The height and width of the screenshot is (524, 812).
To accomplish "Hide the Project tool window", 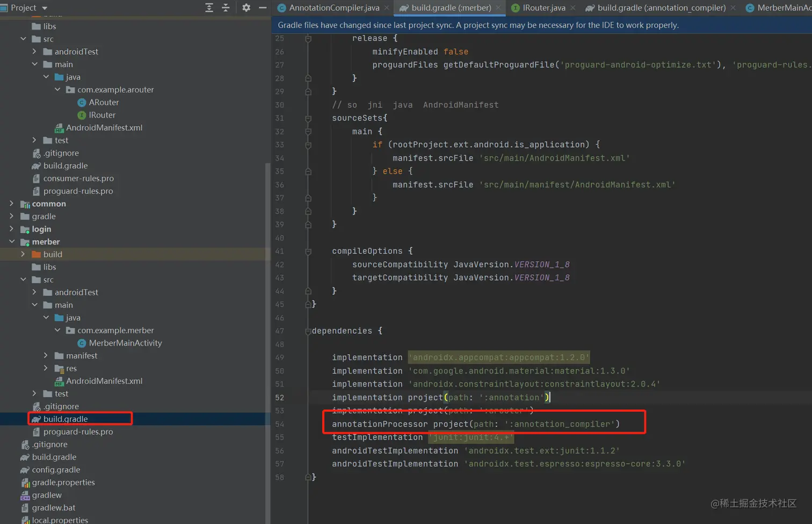I will point(263,8).
